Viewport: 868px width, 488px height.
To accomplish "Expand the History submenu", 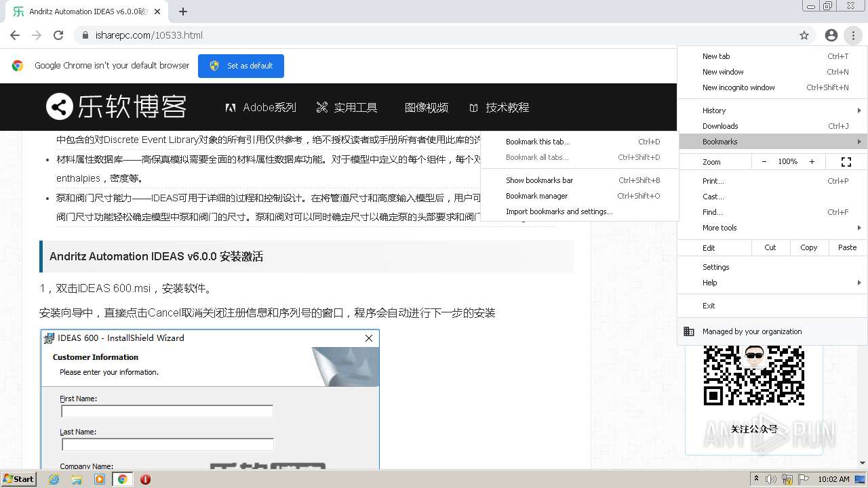I will tap(772, 110).
